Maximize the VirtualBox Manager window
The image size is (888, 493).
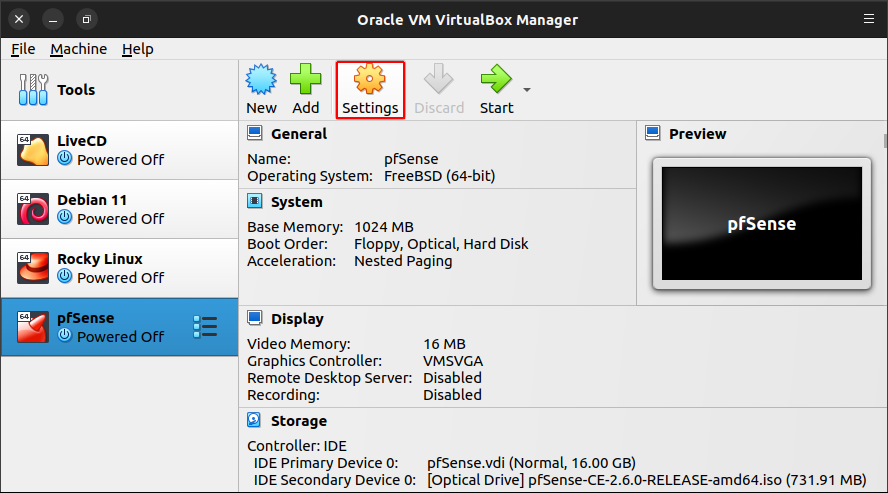pyautogui.click(x=86, y=19)
